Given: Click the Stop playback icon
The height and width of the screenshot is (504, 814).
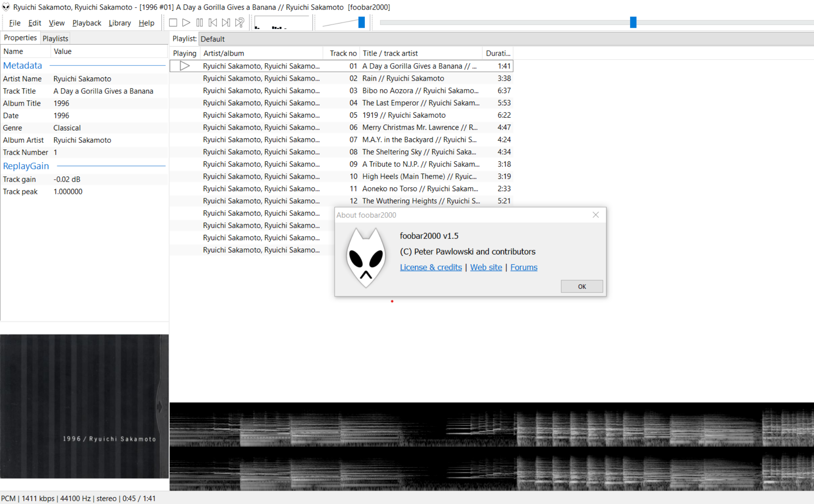Looking at the screenshot, I should click(173, 22).
